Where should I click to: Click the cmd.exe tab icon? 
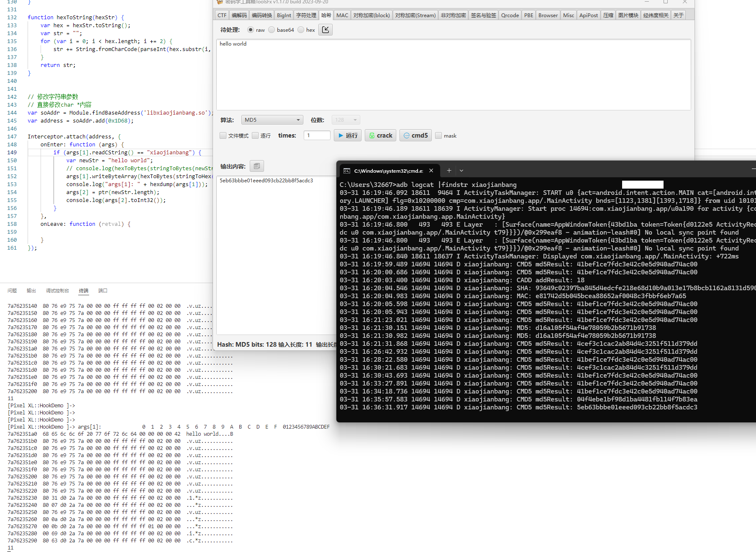[347, 171]
